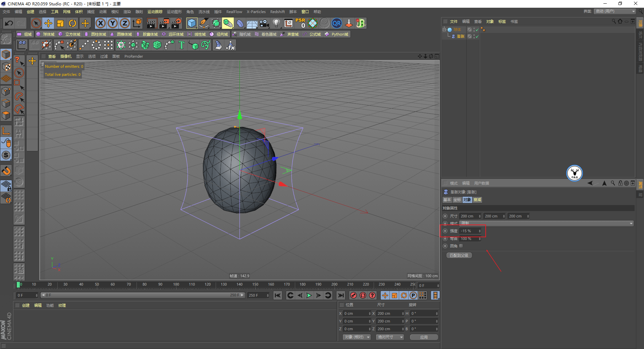
Task: Enable the 圆角 checkbox
Action: pos(461,246)
